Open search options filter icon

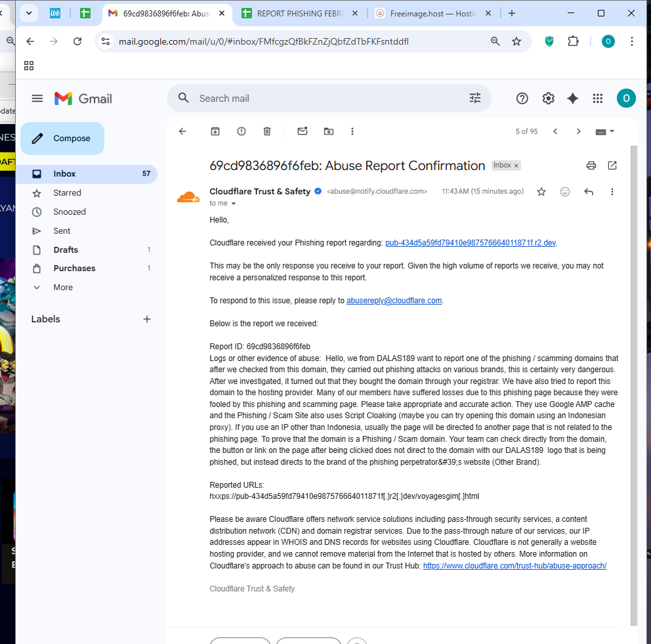[x=475, y=98]
